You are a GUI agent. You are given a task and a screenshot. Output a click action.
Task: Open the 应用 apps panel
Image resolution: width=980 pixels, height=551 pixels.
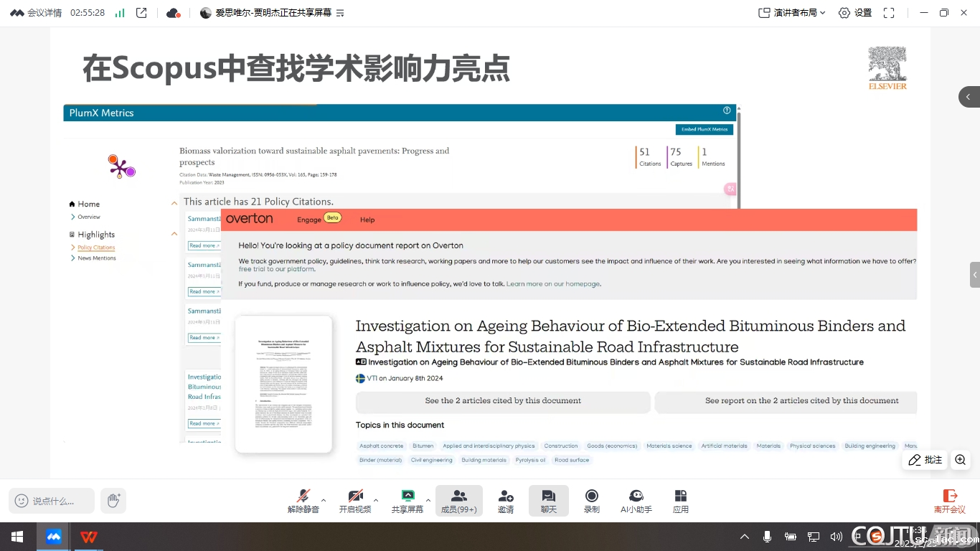(x=681, y=501)
